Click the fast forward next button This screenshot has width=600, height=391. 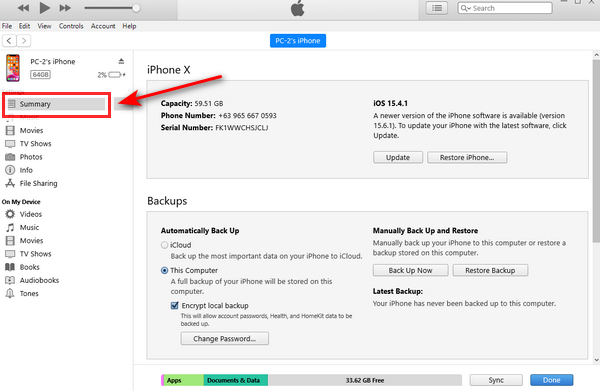tap(65, 8)
